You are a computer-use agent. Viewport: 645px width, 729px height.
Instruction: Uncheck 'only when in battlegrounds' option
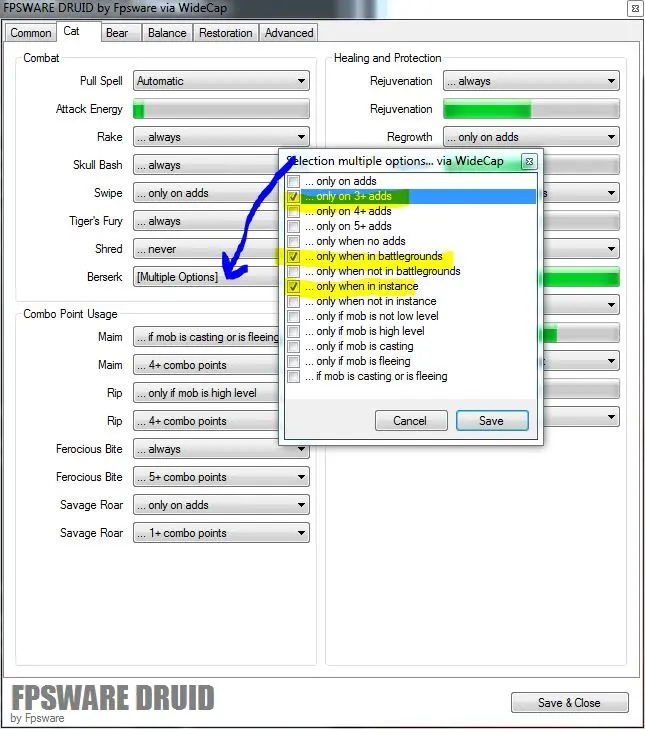pyautogui.click(x=293, y=257)
